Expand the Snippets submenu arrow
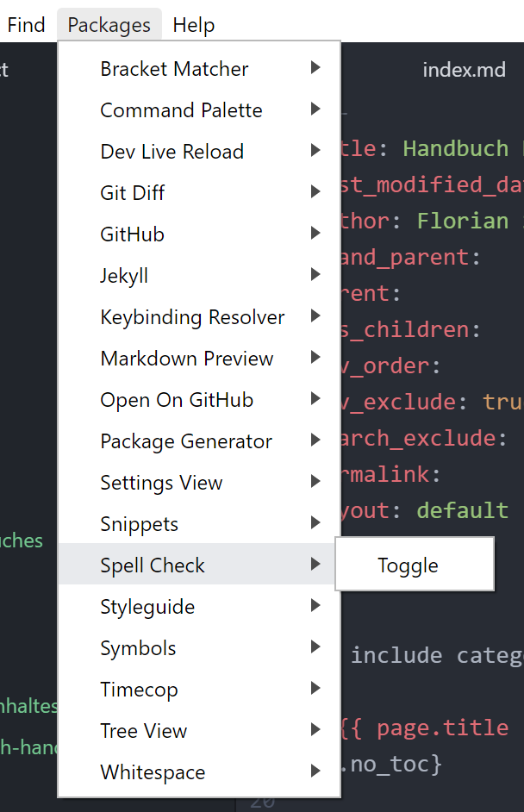Image resolution: width=524 pixels, height=812 pixels. [x=315, y=524]
